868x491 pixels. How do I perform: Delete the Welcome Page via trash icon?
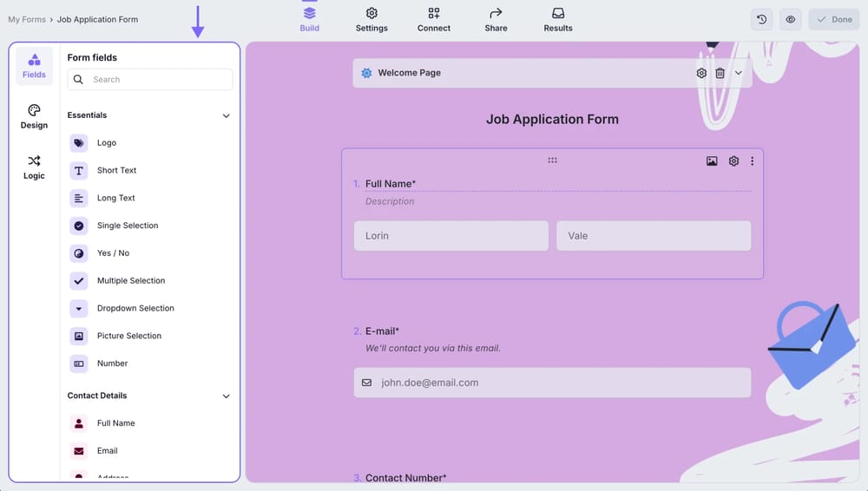[x=720, y=74]
